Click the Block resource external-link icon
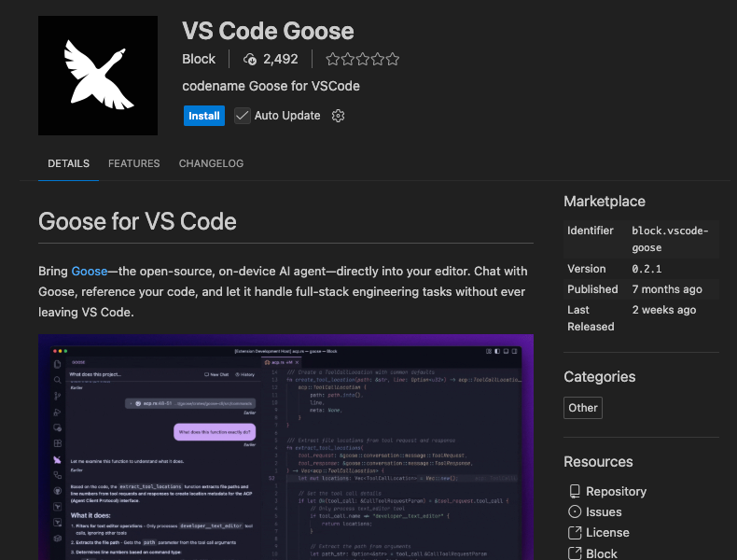This screenshot has height=560, width=737. [575, 553]
